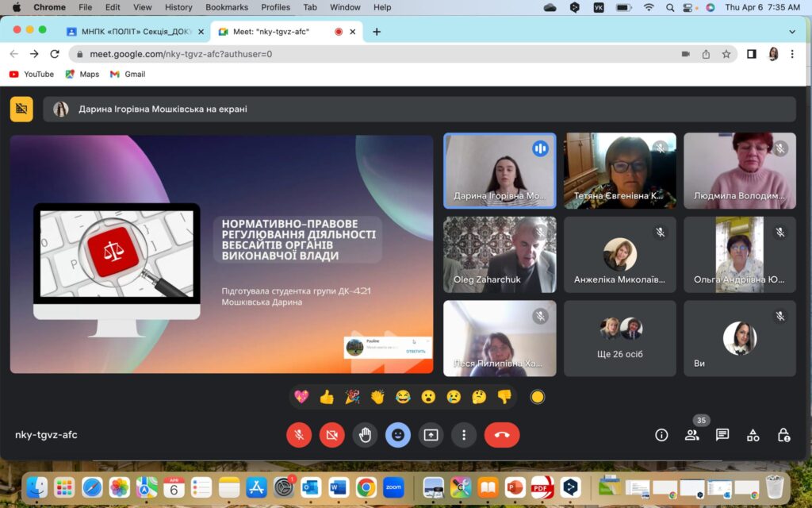Open the YouTube bookmark link
Screen dimensions: 812x508
32,74
